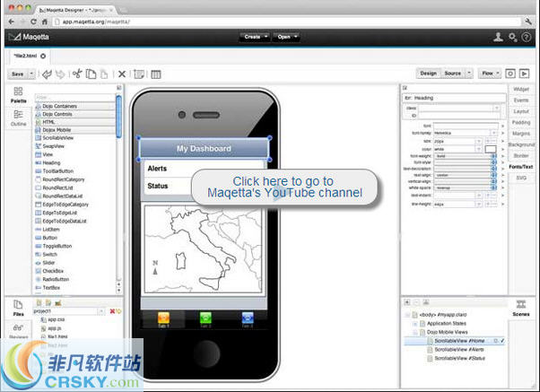
Task: Open the font-family dropdown
Action: [x=494, y=133]
